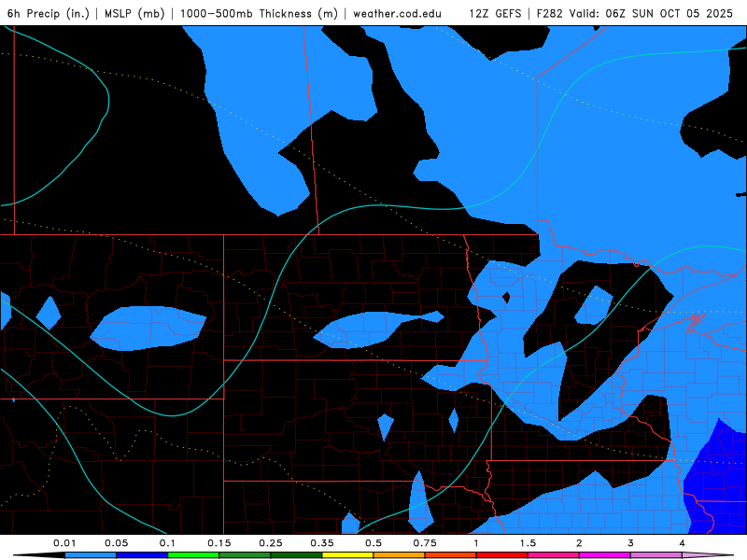Click the 'weather.cod.edu' site label
Screen dimensions: 747x560
point(398,13)
